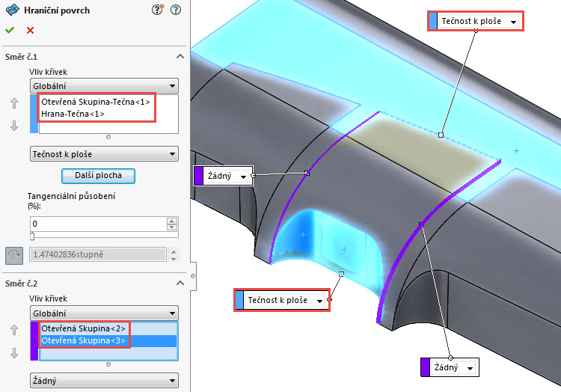The height and width of the screenshot is (392, 561).
Task: Click the blue swatch beside Směr č.1 list
Action: pyautogui.click(x=34, y=114)
